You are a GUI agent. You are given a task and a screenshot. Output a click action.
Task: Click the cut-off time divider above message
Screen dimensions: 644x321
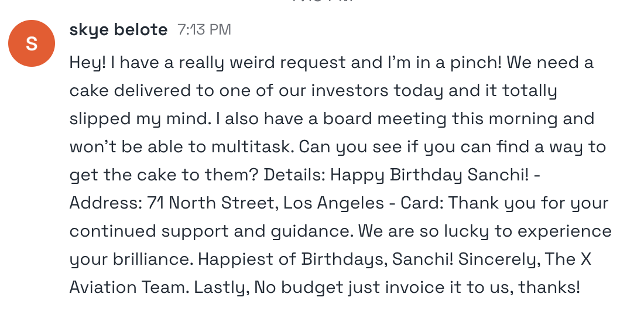click(322, 2)
